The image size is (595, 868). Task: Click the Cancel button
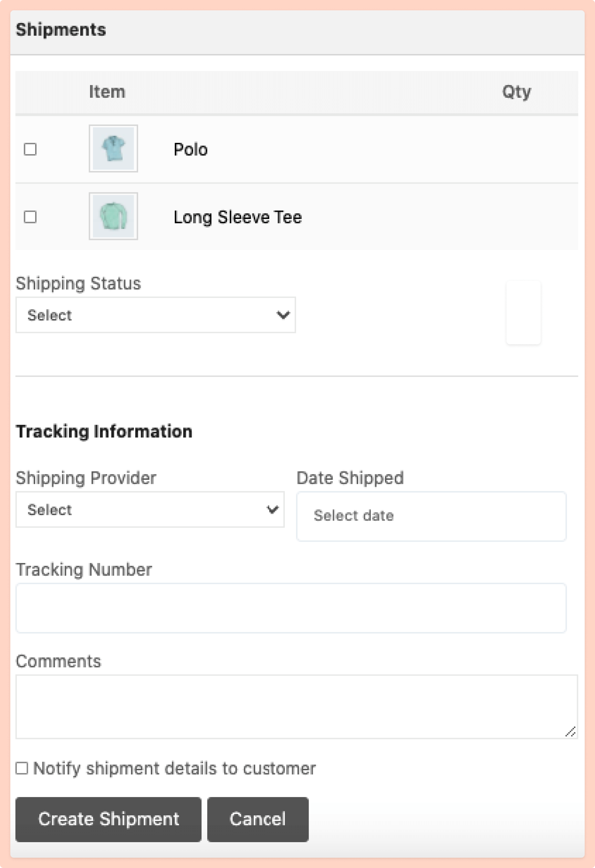[x=258, y=819]
